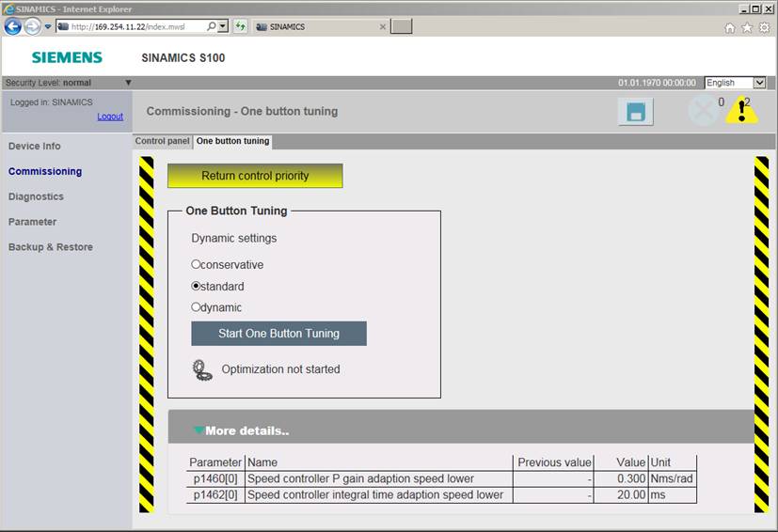Open the English language dropdown
The width and height of the screenshot is (778, 532).
tap(736, 83)
